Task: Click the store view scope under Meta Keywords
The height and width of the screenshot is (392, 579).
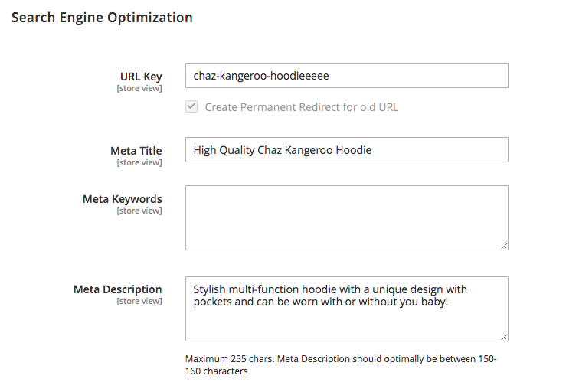Action: 139,211
